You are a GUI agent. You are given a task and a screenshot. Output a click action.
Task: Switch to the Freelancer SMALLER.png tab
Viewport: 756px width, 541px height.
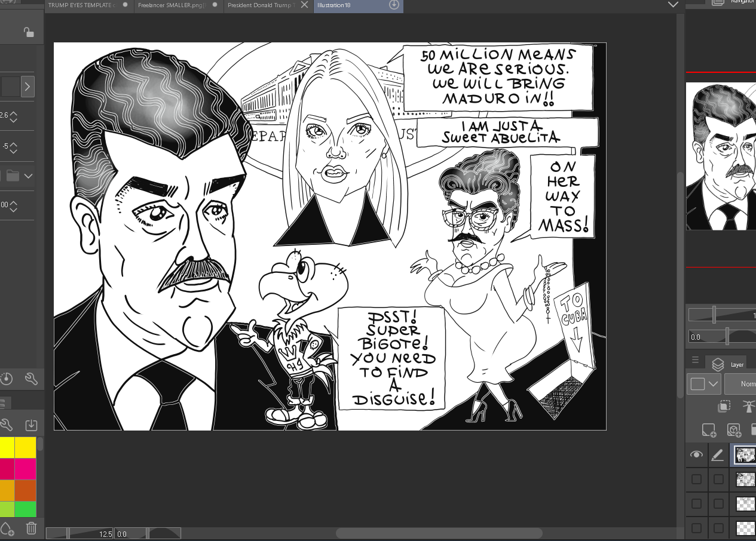[173, 5]
